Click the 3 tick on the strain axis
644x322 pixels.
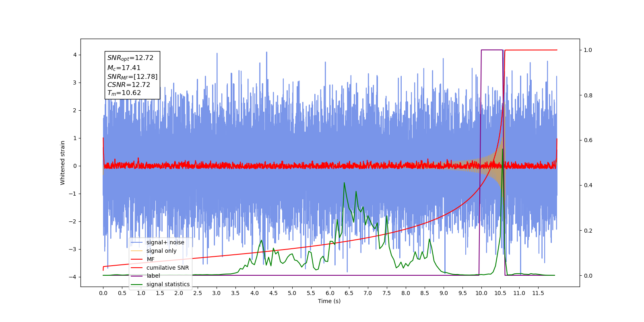pos(75,83)
